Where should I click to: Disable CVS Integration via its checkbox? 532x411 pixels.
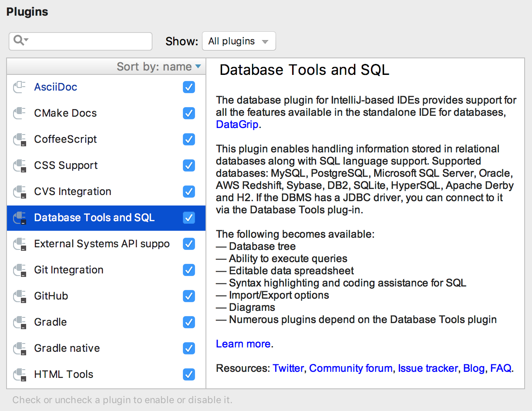coord(189,192)
